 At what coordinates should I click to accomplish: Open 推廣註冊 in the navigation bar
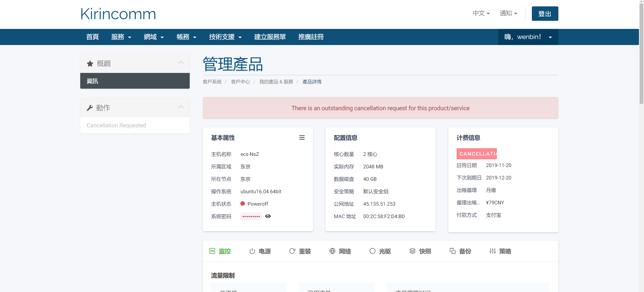[311, 37]
